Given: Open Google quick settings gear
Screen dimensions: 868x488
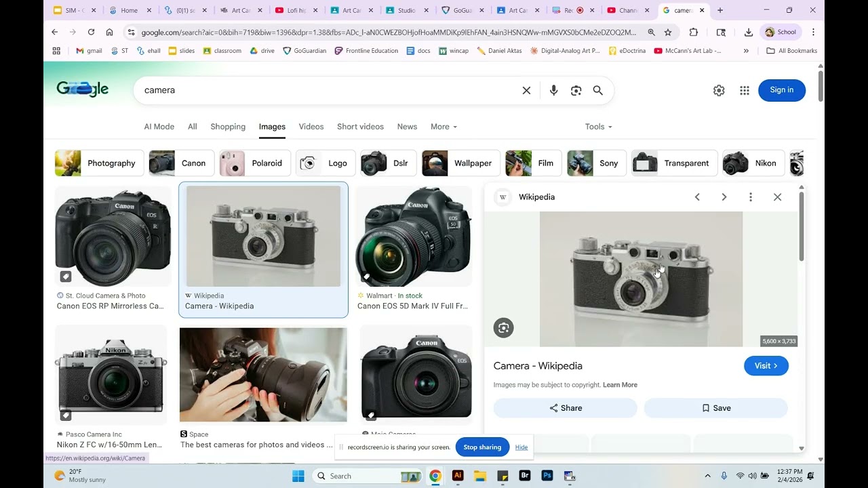Looking at the screenshot, I should click(719, 90).
